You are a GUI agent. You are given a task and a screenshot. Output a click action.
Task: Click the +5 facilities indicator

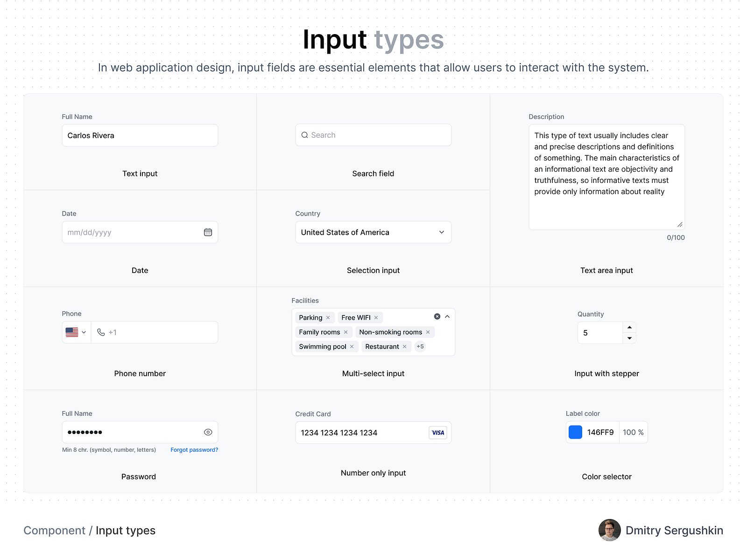click(420, 346)
